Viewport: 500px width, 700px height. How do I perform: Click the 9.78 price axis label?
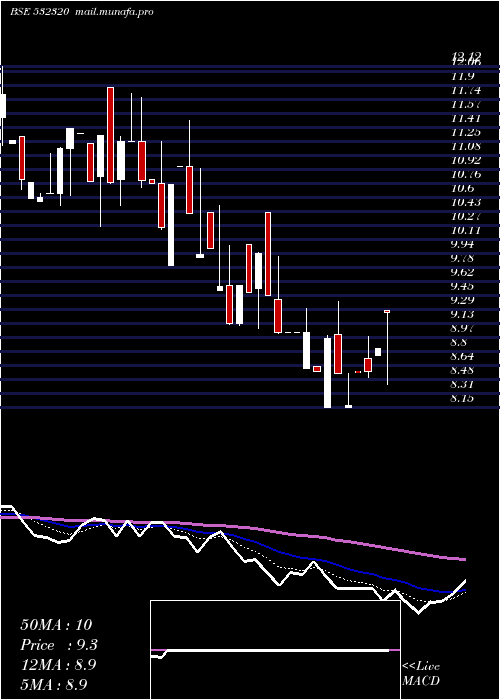tap(464, 258)
